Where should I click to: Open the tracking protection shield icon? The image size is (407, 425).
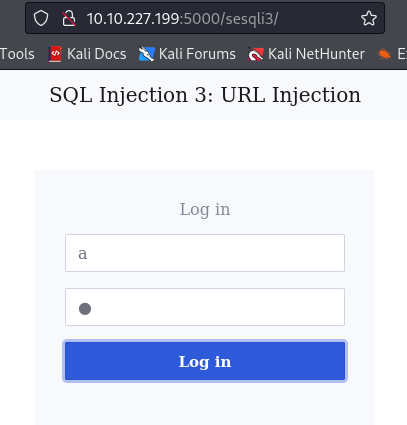(x=41, y=18)
